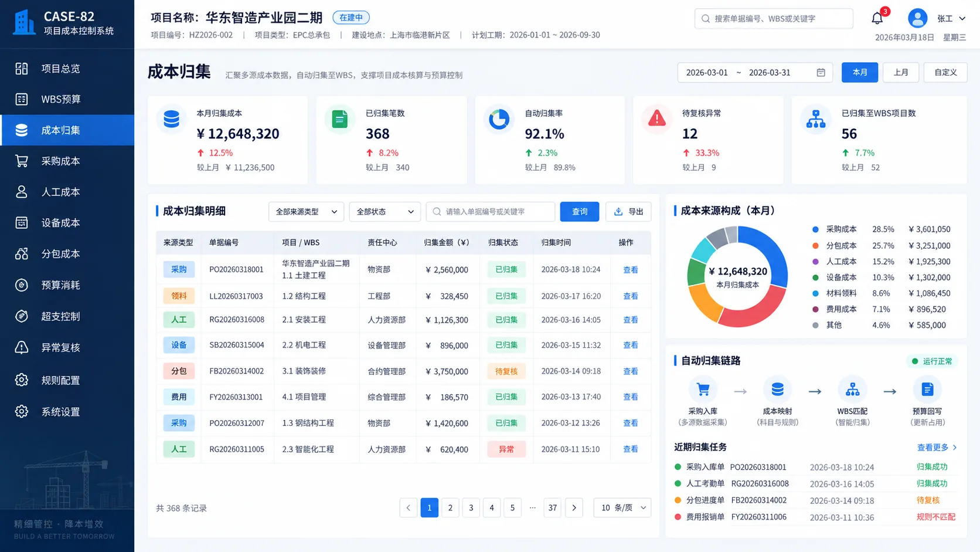Click the 规则配置 gear icon
Image resolution: width=980 pixels, height=552 pixels.
coord(22,380)
